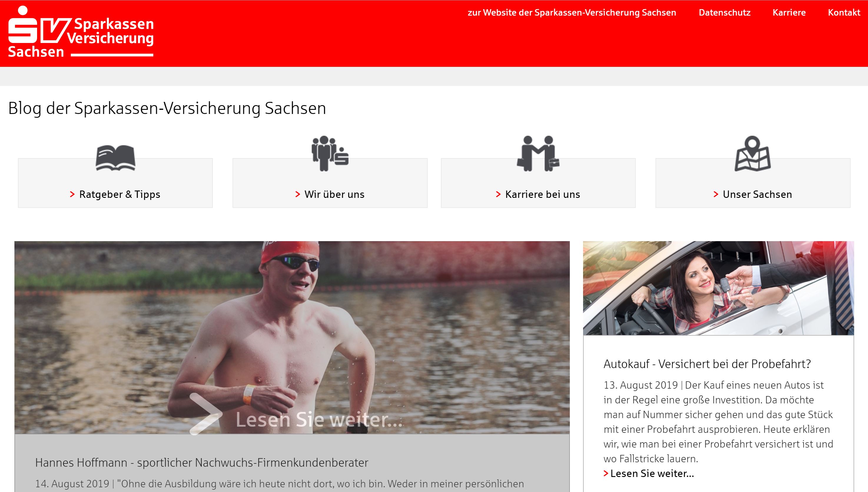Open Datenschutz in the top navigation
The width and height of the screenshot is (868, 492).
pos(724,12)
